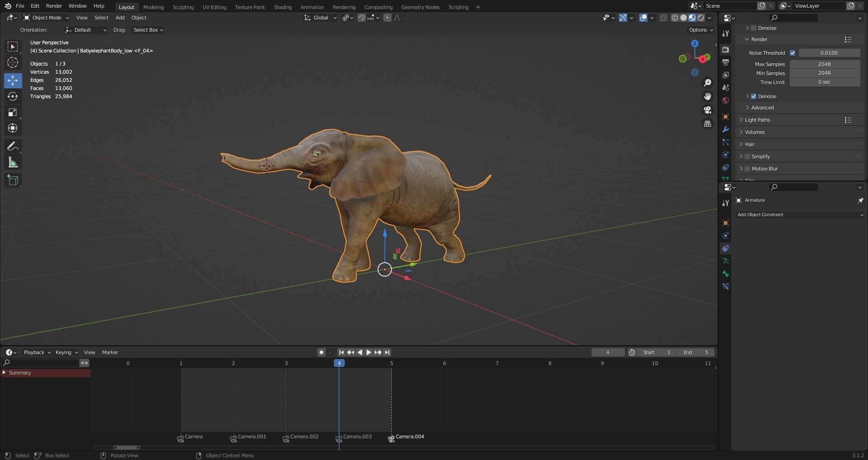Open Object Data armature tab in lower panel

(726, 261)
